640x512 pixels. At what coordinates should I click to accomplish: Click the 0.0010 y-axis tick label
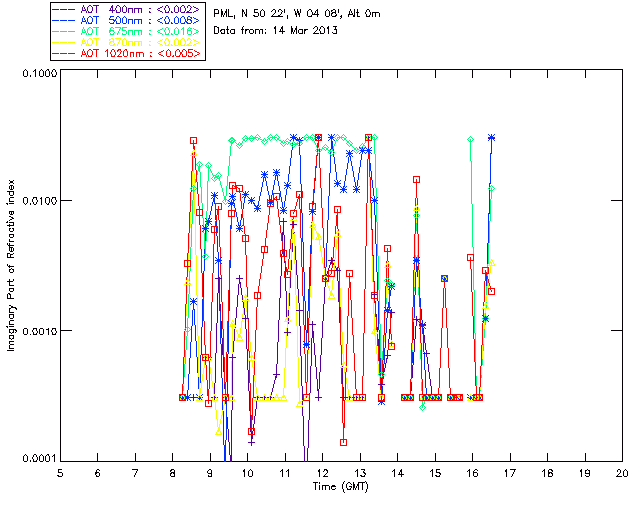coord(37,330)
